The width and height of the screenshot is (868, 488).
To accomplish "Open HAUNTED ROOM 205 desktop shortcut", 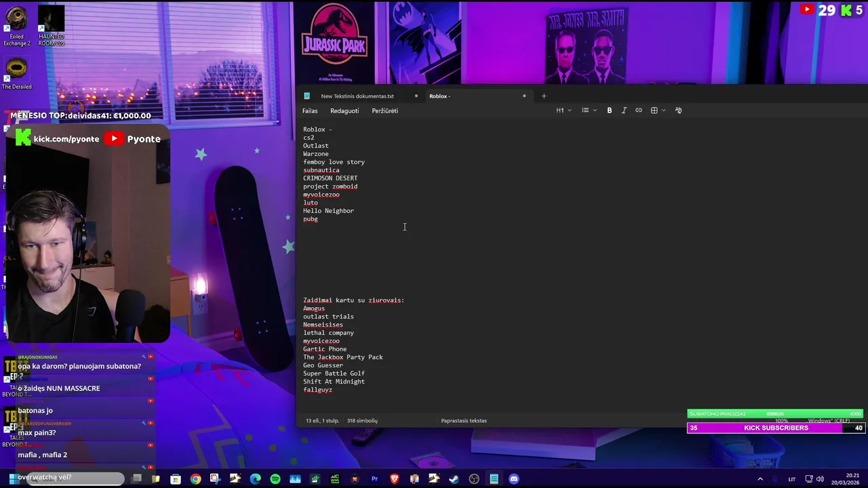I will (51, 26).
